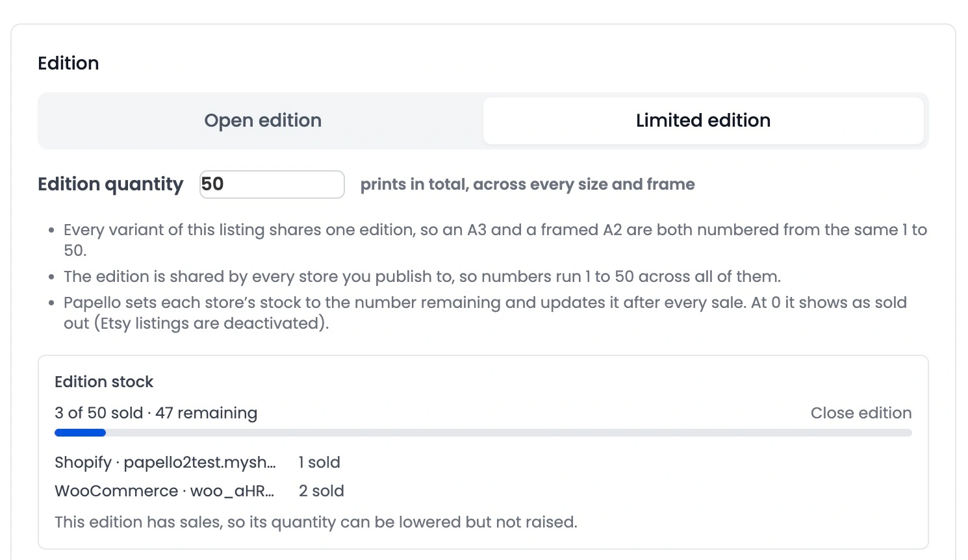Click the bullet about edition shared by every store
This screenshot has height=560, width=968.
(x=422, y=277)
